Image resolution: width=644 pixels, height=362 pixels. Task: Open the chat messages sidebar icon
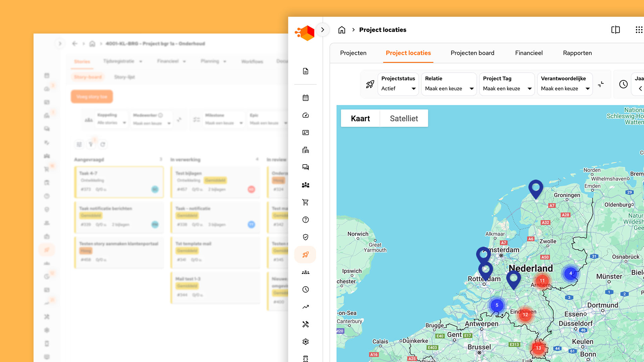[305, 167]
